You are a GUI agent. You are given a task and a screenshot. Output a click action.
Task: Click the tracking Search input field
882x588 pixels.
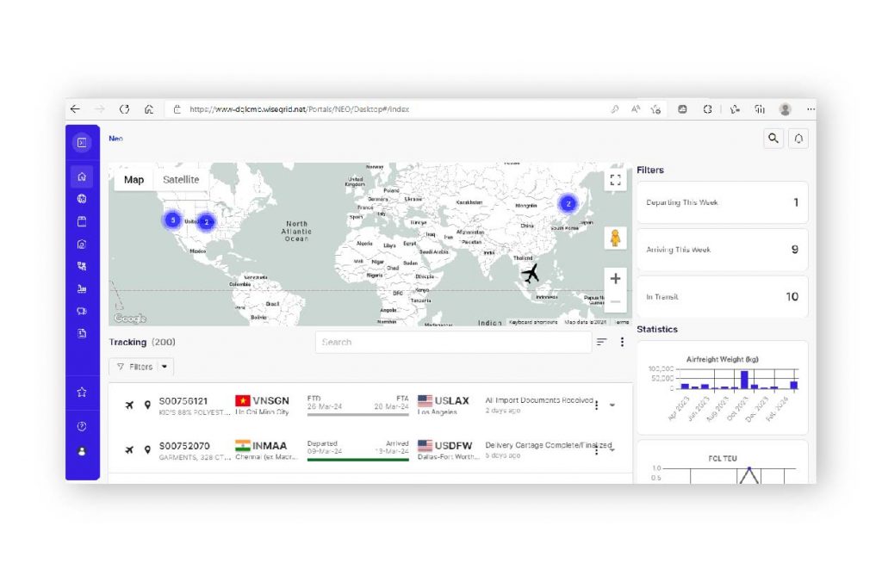[x=452, y=342]
